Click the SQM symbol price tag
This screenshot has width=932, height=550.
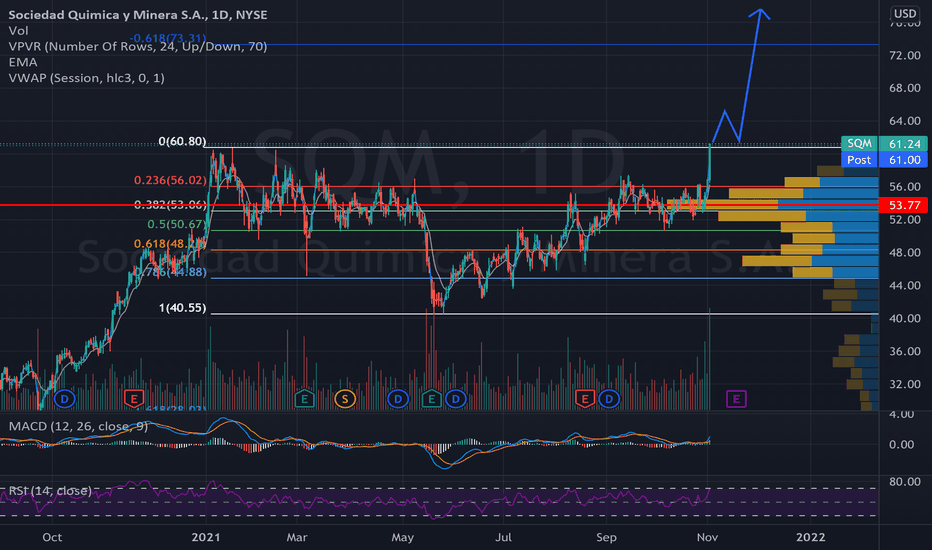pyautogui.click(x=859, y=143)
